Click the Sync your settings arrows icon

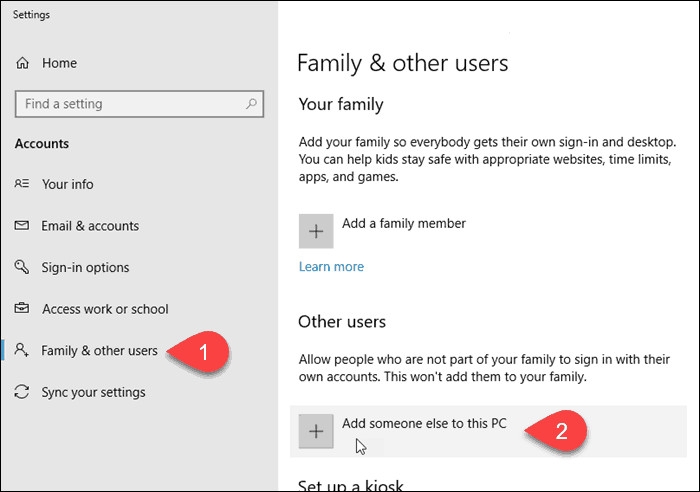point(23,392)
